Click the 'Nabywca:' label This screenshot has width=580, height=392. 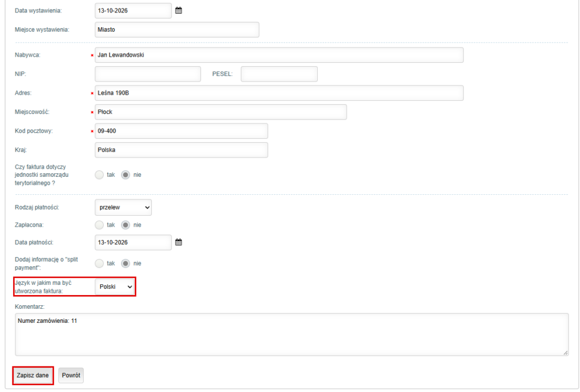click(x=28, y=55)
